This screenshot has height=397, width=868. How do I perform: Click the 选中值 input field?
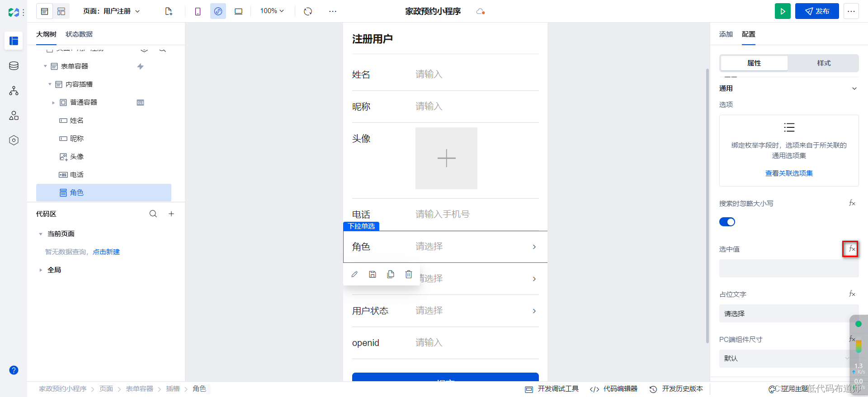point(789,268)
